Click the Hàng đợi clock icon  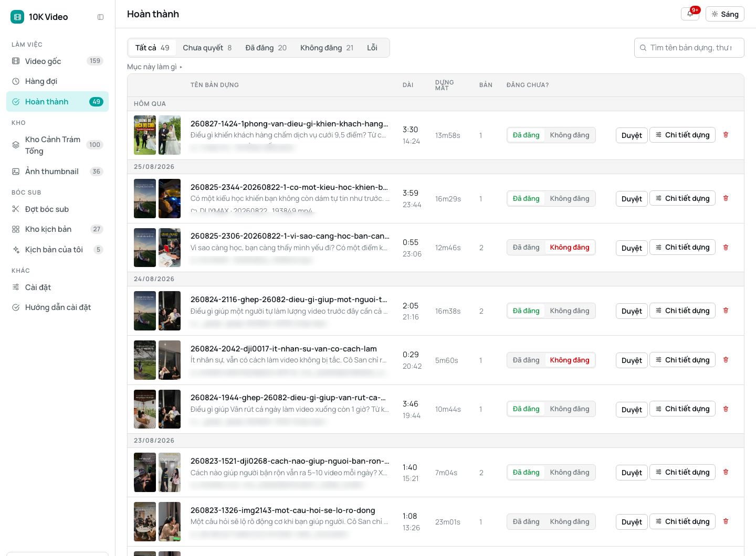(16, 81)
